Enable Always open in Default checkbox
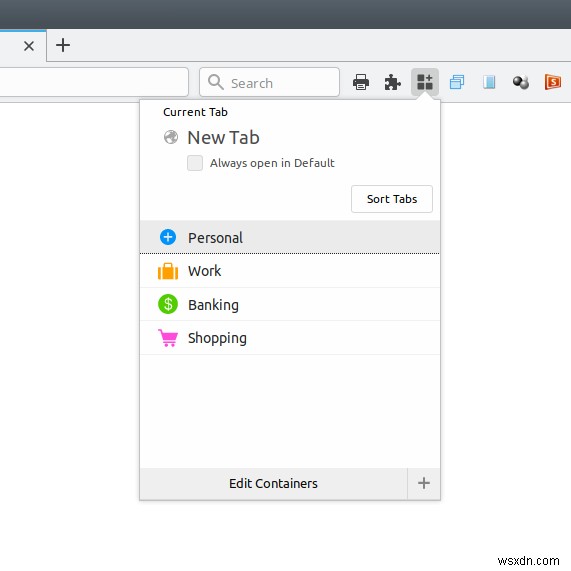 [x=195, y=163]
